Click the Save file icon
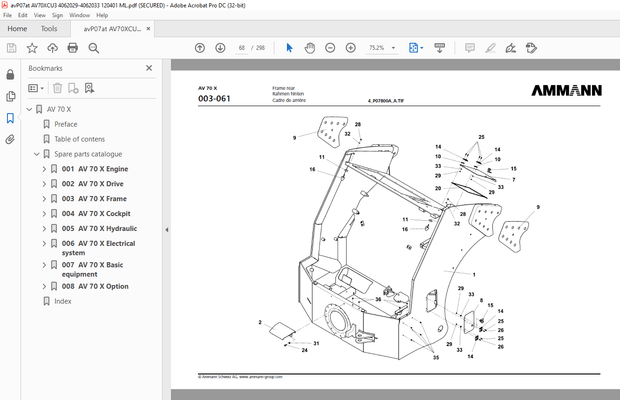Viewport: 620px width, 400px height. click(x=11, y=48)
